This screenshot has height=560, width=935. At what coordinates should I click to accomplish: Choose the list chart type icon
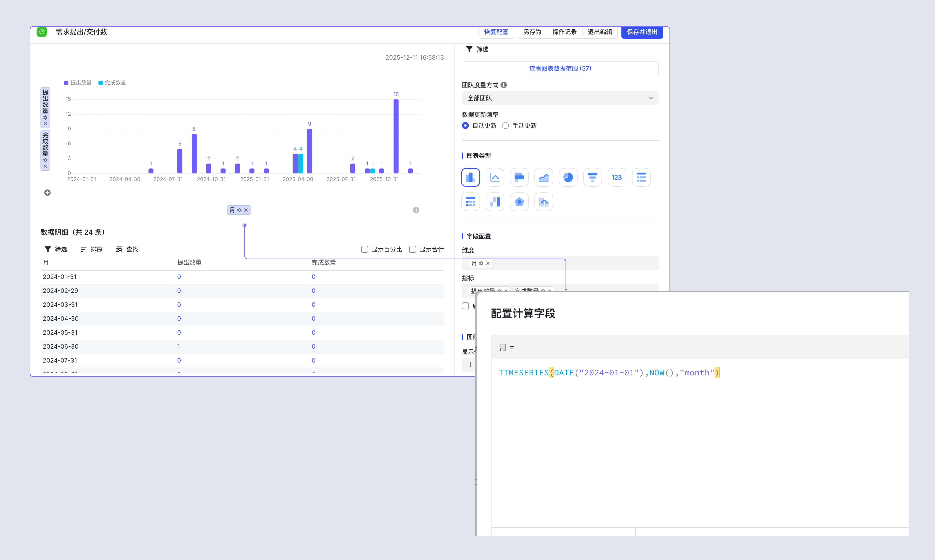click(x=641, y=177)
